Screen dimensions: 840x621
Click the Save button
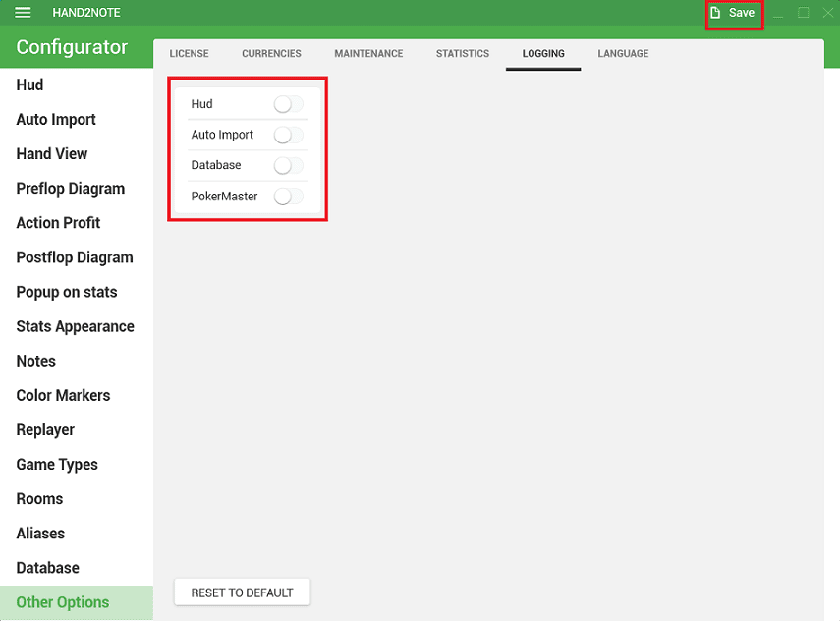tap(734, 13)
